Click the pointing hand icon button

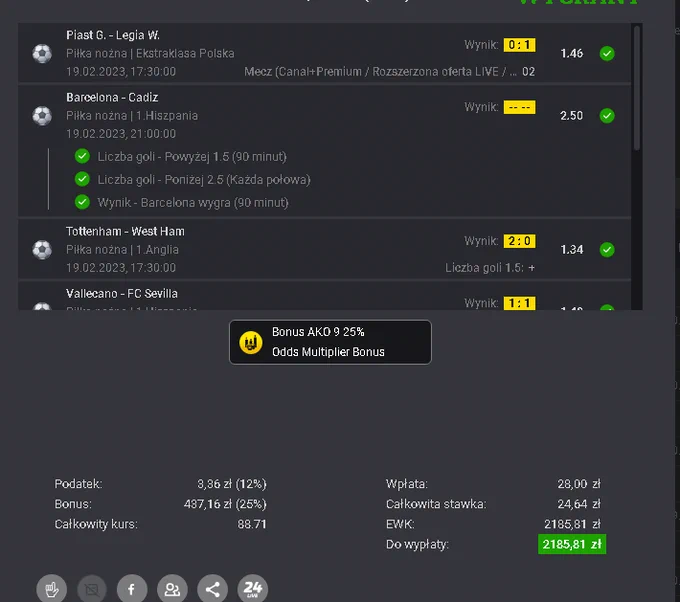pyautogui.click(x=52, y=589)
